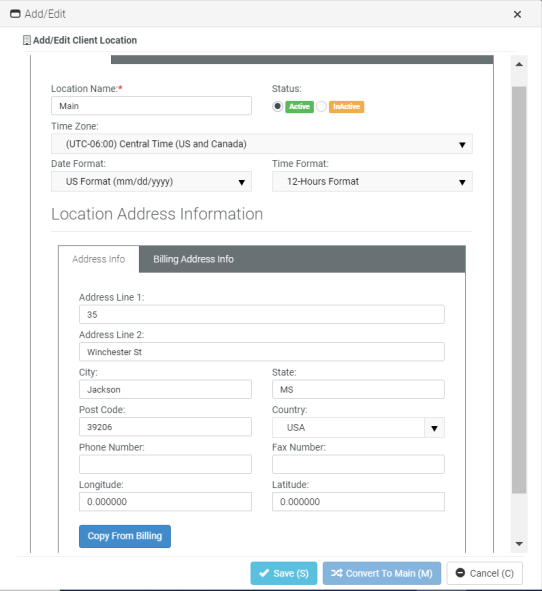This screenshot has height=591, width=542.
Task: Click the Save (S) button
Action: point(284,573)
